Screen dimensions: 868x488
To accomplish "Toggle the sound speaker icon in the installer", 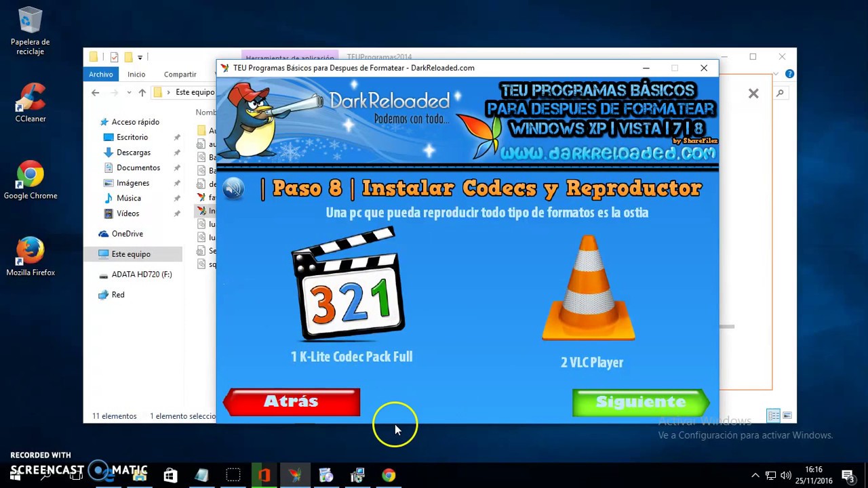I will tap(233, 188).
